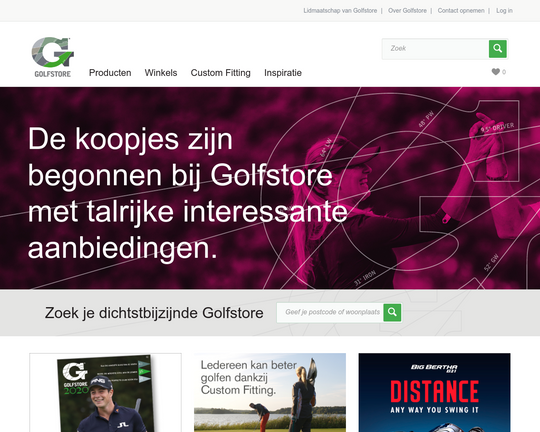This screenshot has height=432, width=540.
Task: Click the pink koopjes hero banner
Action: click(270, 188)
